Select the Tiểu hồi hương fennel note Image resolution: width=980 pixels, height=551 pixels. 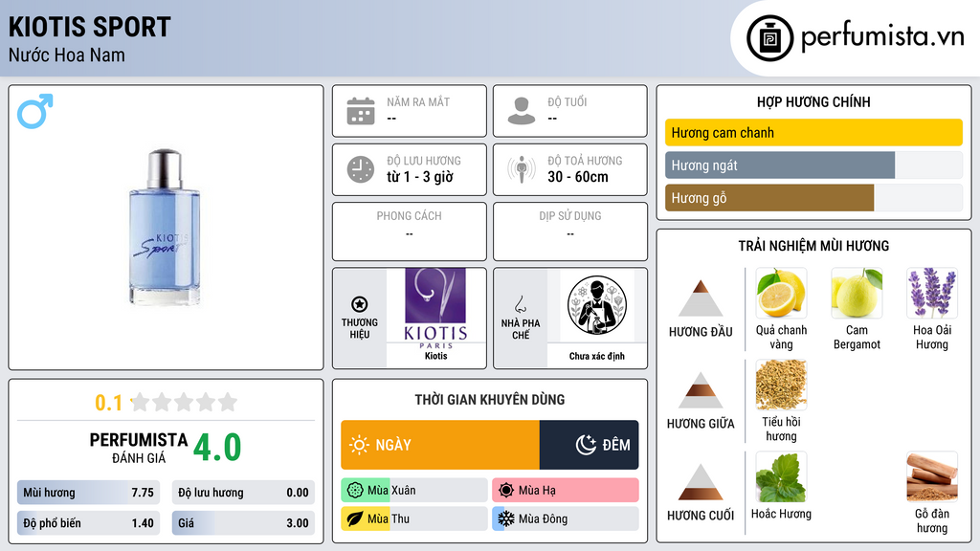click(781, 385)
